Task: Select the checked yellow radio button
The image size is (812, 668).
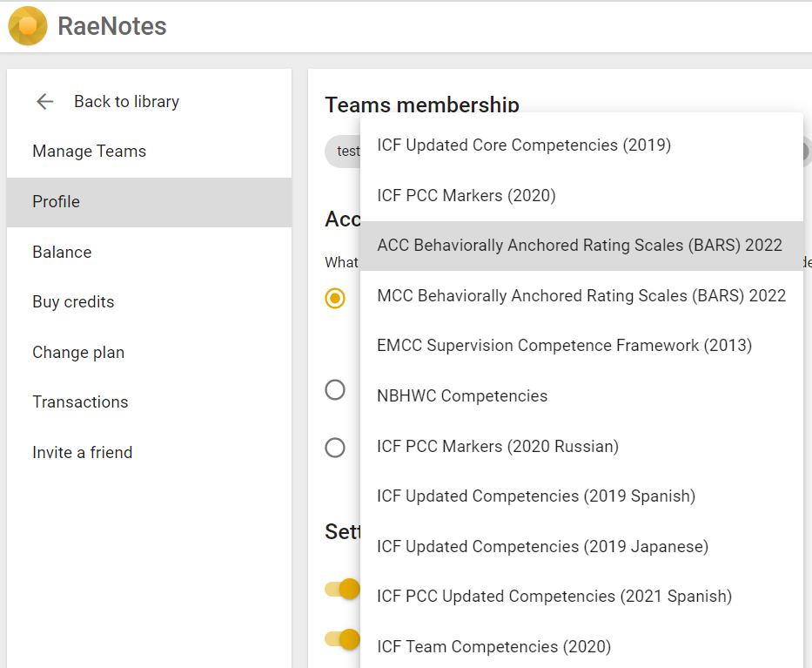Action: [x=335, y=298]
